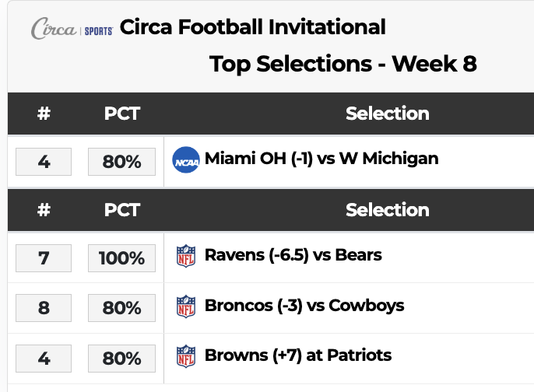Click count 4 box in Browns row
This screenshot has width=534, height=392.
(x=44, y=359)
